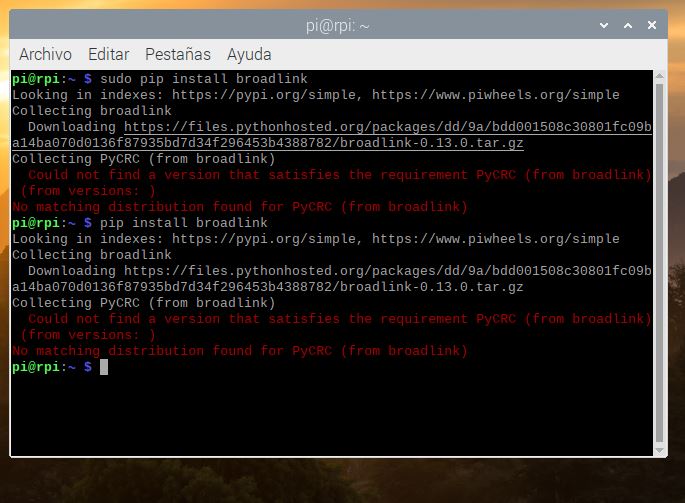Click the second non-underlined 'broadlink-0.13.0.tar.gz' text

(431, 287)
